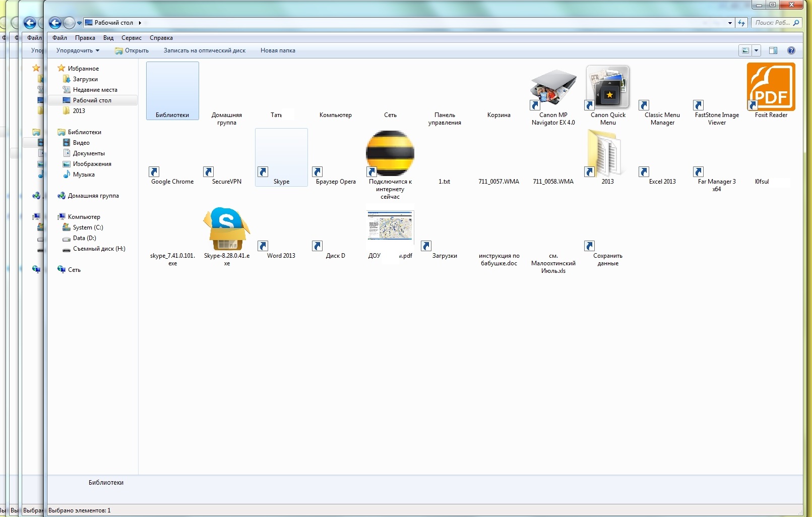Open the address bar history dropdown
The width and height of the screenshot is (812, 517).
coord(730,23)
